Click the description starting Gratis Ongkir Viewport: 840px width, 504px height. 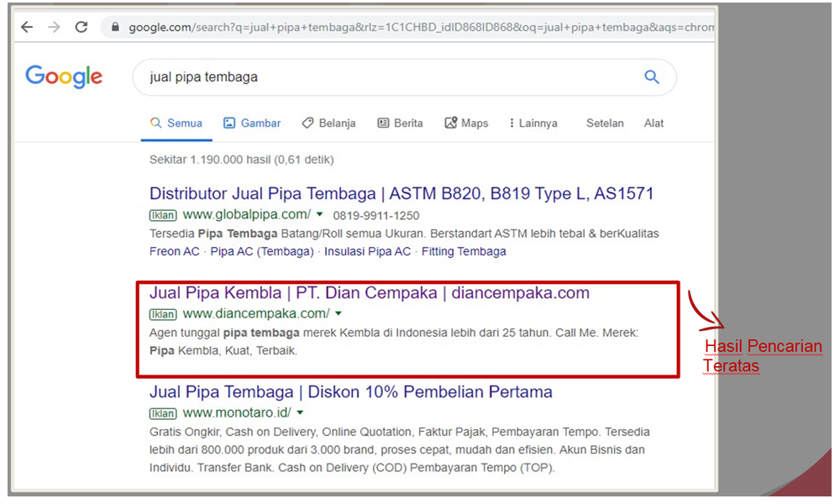(x=400, y=450)
